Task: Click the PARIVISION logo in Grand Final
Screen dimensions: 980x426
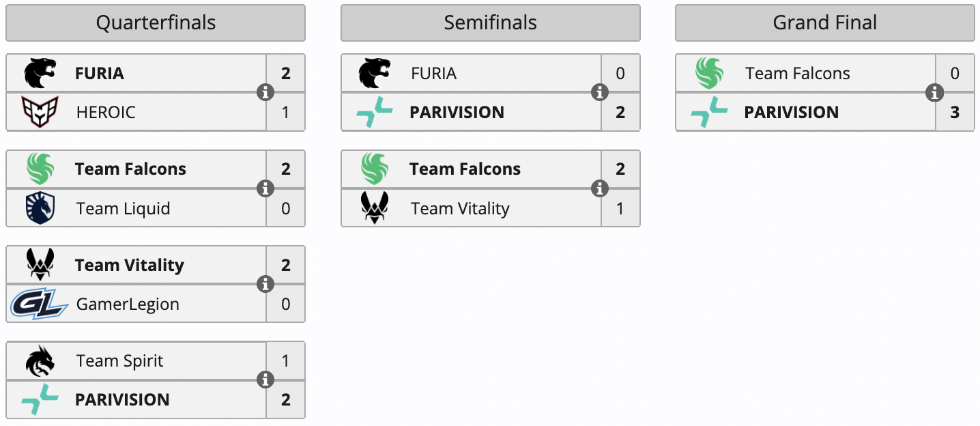Action: (x=709, y=113)
